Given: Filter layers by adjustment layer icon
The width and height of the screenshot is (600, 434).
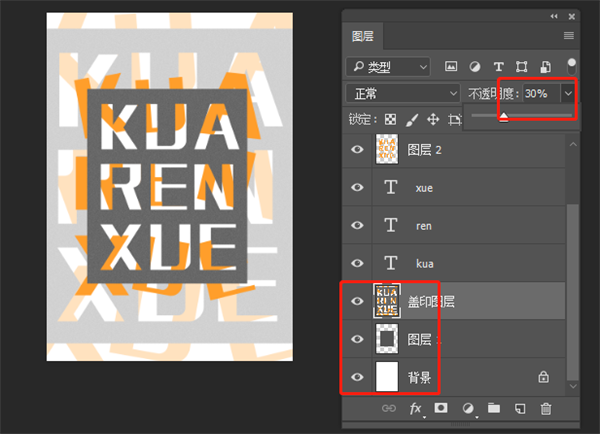Looking at the screenshot, I should click(x=475, y=67).
